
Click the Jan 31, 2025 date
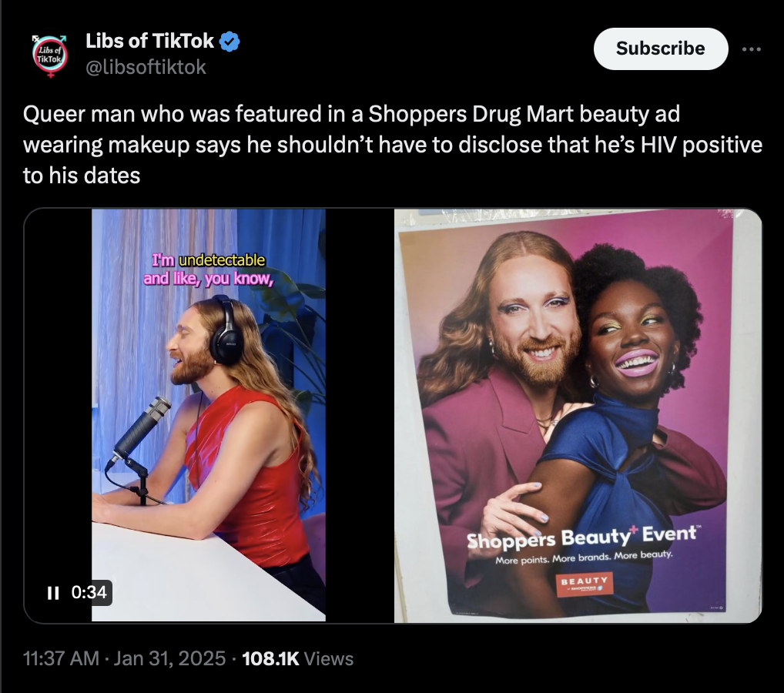pyautogui.click(x=169, y=658)
